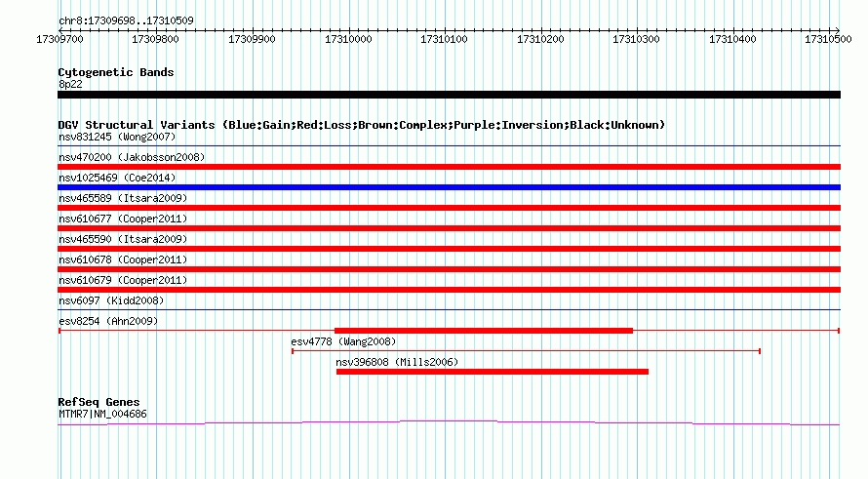Open variant nsv610679 (Cooper2011) label
The image size is (868, 479).
click(123, 280)
